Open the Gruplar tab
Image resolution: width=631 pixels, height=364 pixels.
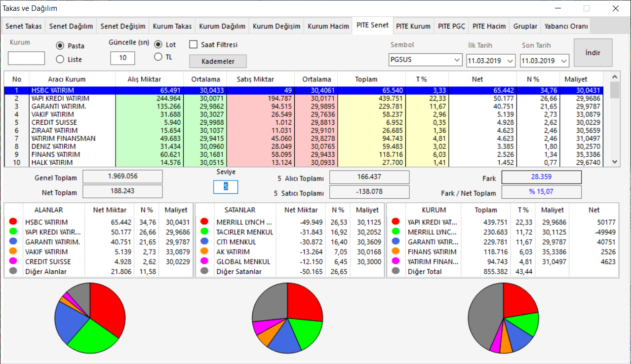(x=525, y=26)
